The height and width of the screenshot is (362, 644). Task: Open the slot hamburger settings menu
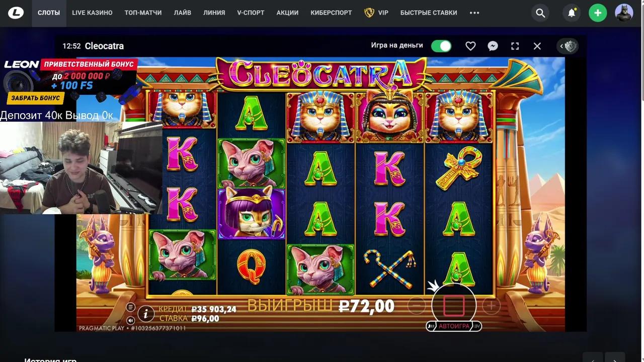pyautogui.click(x=130, y=307)
